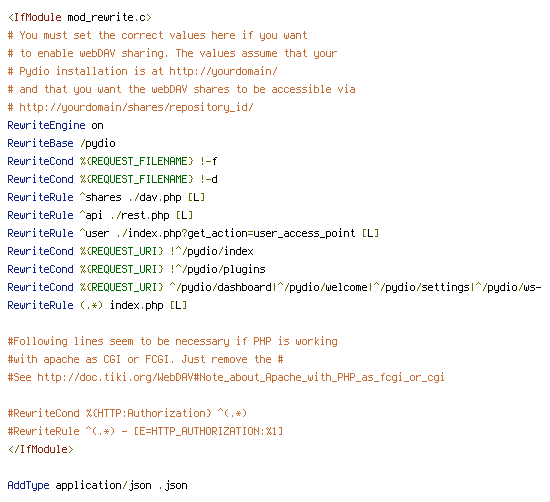Viewport: 550px width, 502px height.
Task: Click the commented HTTP_AUTHORIZATION RewriteRule line
Action: click(x=145, y=431)
